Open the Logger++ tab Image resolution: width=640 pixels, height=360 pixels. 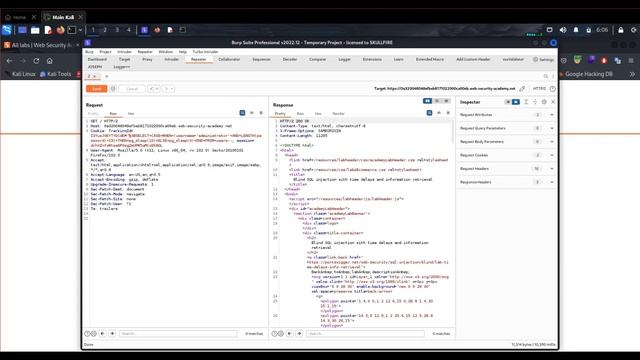[x=122, y=67]
